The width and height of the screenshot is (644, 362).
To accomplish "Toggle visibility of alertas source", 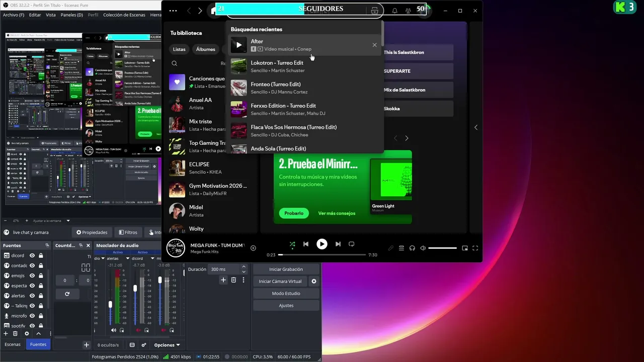I will point(32,296).
